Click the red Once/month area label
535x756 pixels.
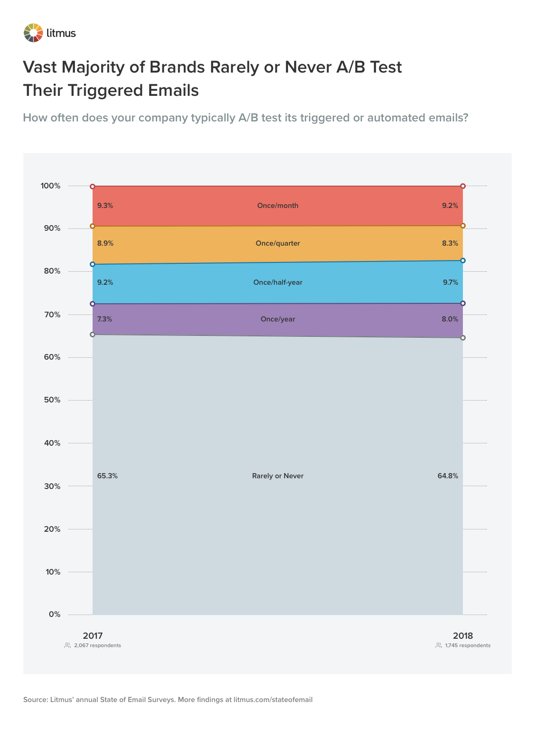(x=278, y=206)
